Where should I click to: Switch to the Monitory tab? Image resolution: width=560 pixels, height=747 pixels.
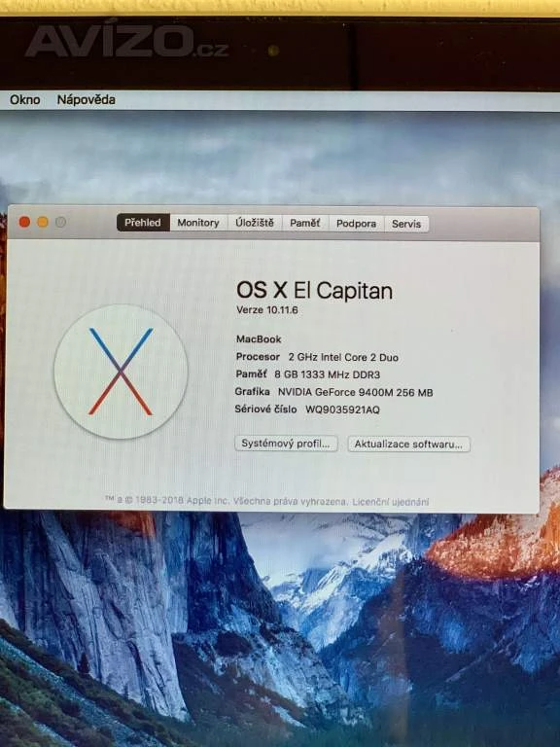pyautogui.click(x=198, y=223)
